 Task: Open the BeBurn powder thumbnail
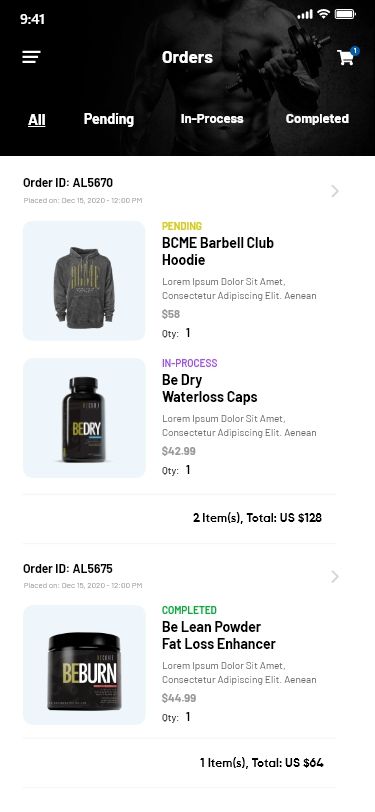click(x=84, y=665)
